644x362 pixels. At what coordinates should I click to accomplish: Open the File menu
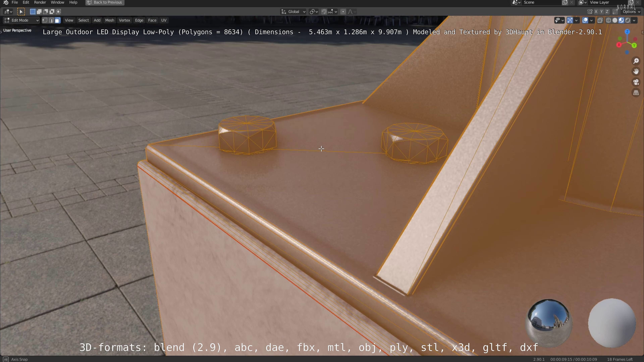coord(15,3)
